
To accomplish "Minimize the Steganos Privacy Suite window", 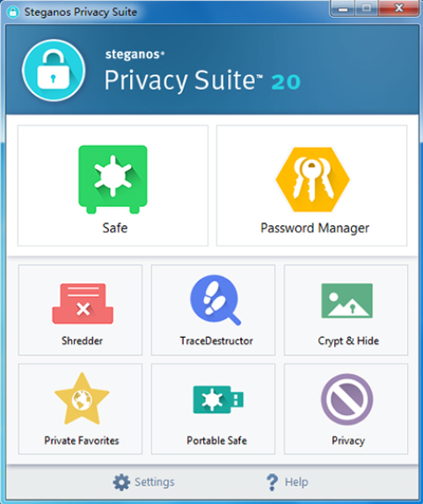I will tap(343, 9).
